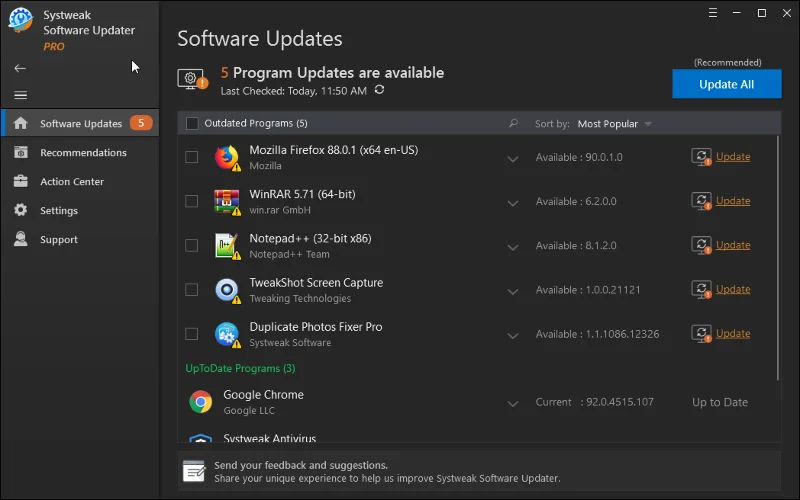Check the Duplicate Photos Fixer Pro checkbox

tap(191, 334)
